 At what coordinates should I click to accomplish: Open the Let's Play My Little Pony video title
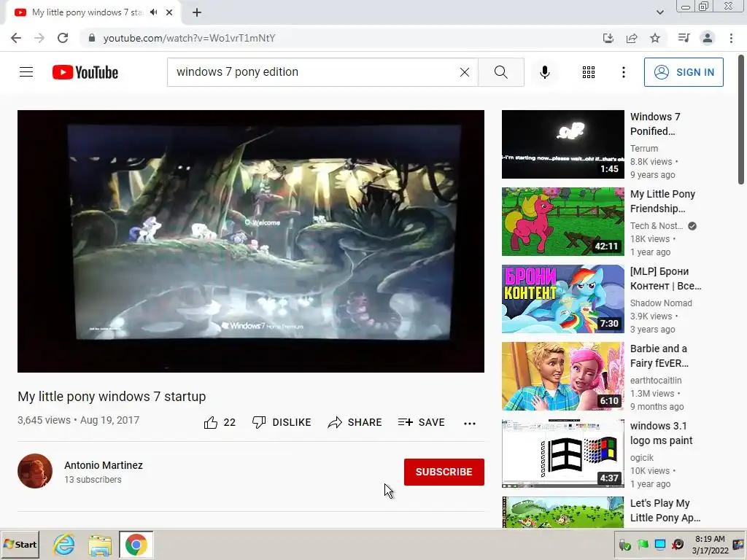665,510
